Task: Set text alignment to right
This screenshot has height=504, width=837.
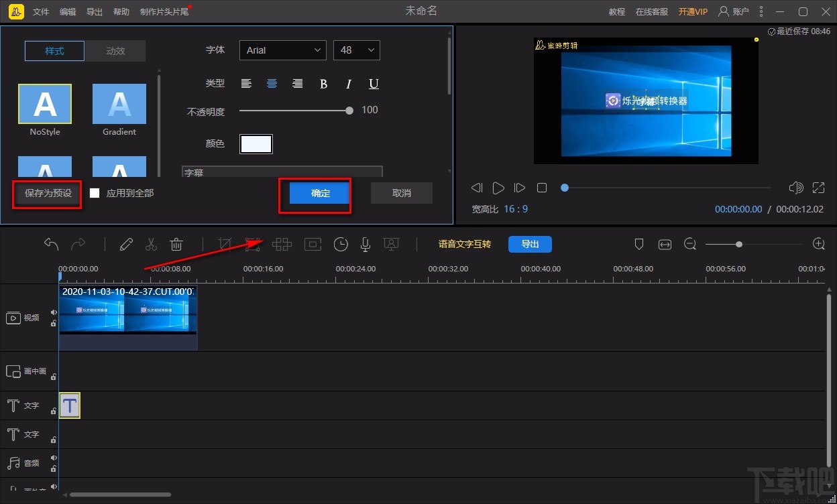Action: (x=297, y=84)
